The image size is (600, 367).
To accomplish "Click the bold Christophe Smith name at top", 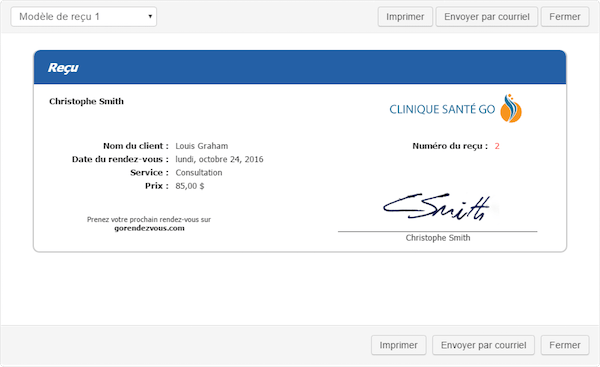I will click(86, 101).
